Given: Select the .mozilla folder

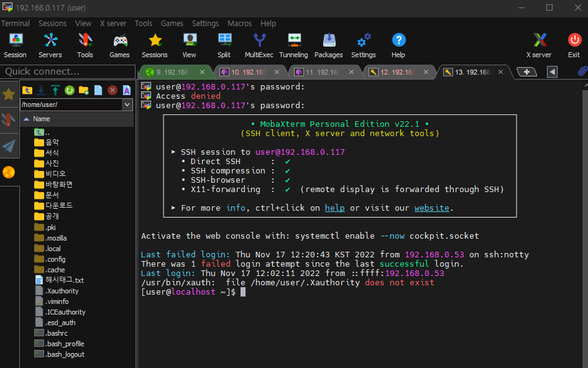Looking at the screenshot, I should click(x=50, y=238).
